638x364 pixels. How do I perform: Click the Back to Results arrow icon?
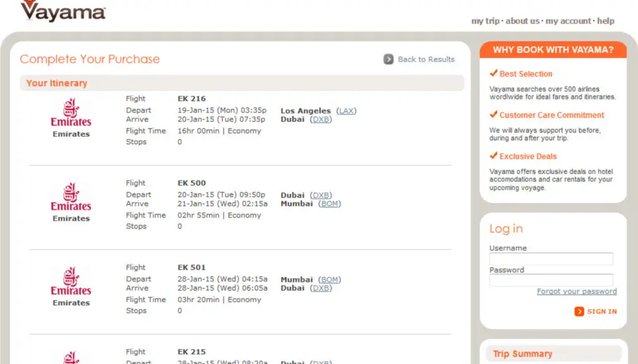[388, 59]
